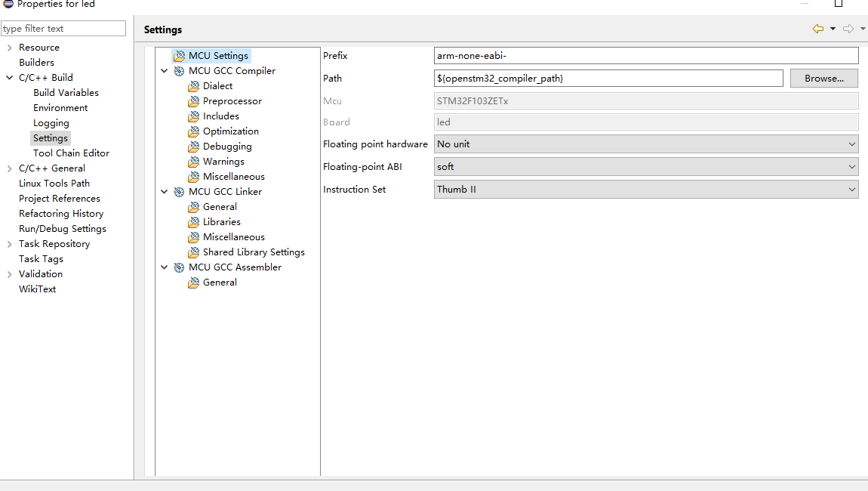This screenshot has height=491, width=868.
Task: Select Shared Library Settings label
Action: point(254,252)
